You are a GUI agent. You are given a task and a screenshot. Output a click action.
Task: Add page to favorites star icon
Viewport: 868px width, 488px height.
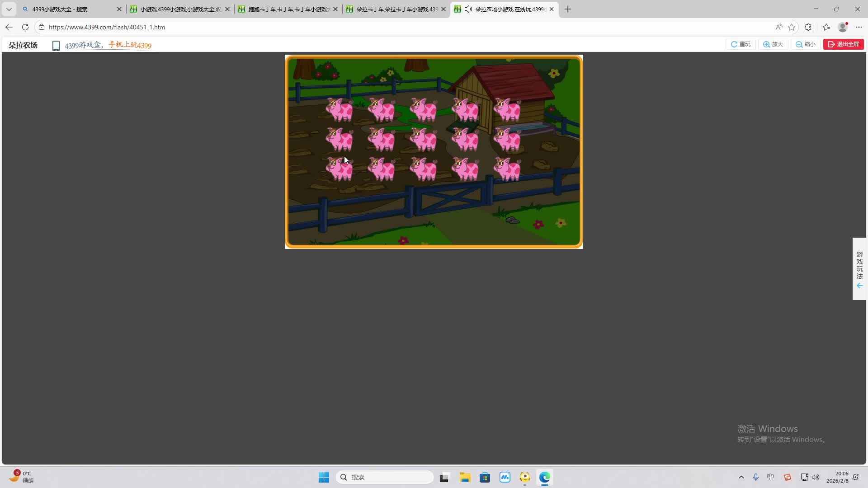pyautogui.click(x=792, y=27)
